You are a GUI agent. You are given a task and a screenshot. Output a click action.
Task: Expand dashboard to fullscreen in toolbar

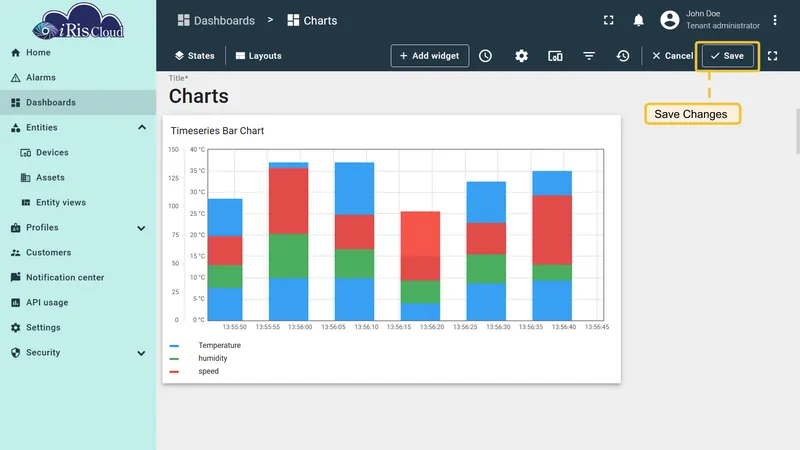(772, 56)
